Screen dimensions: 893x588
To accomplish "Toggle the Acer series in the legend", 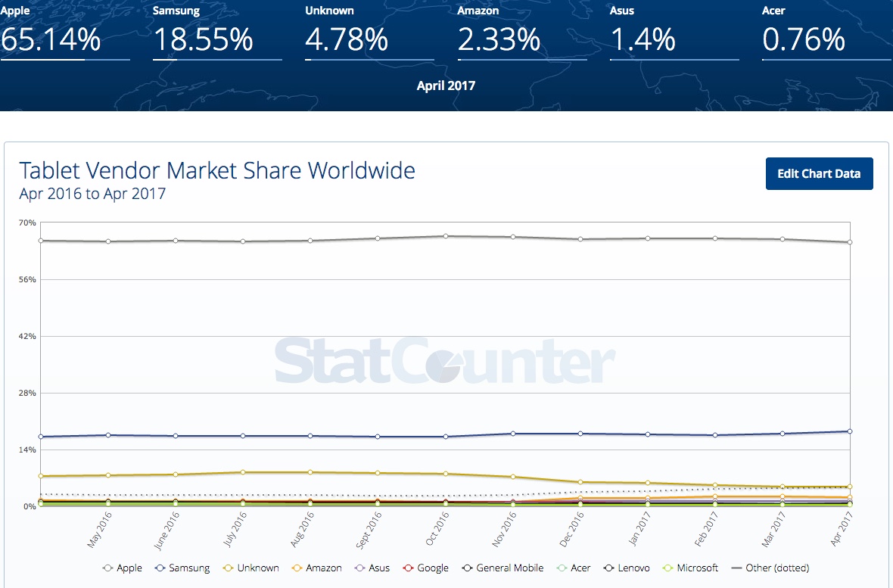I will pos(574,568).
